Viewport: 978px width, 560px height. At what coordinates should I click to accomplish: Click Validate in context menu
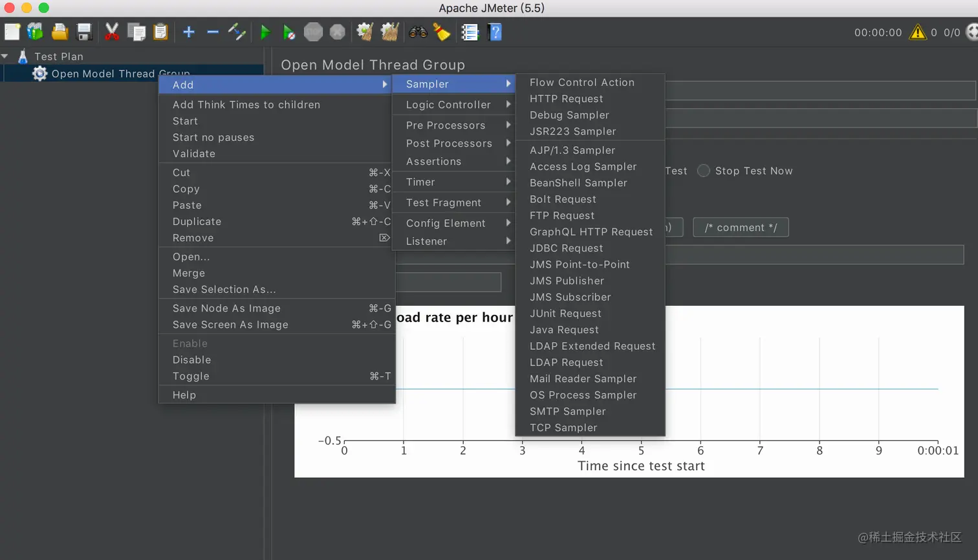pyautogui.click(x=277, y=154)
